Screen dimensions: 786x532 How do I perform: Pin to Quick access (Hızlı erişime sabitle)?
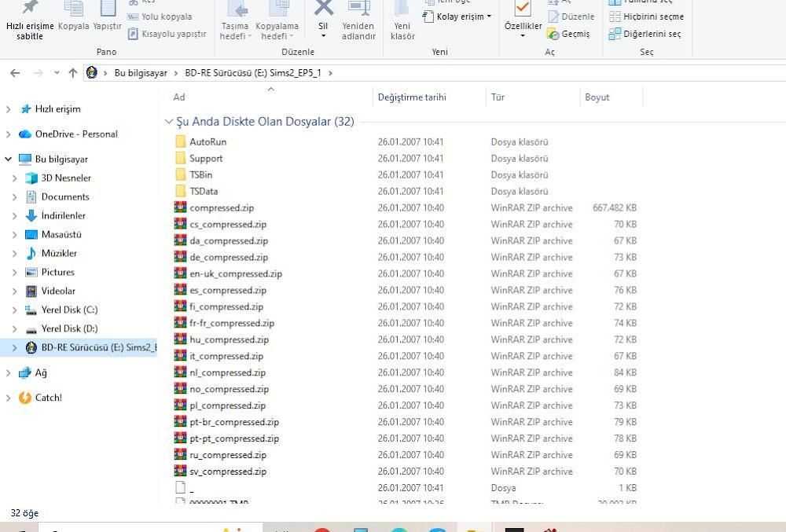(30, 21)
